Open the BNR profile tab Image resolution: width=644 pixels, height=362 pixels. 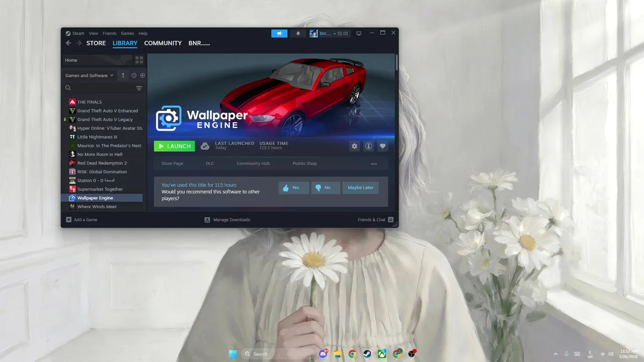point(199,43)
